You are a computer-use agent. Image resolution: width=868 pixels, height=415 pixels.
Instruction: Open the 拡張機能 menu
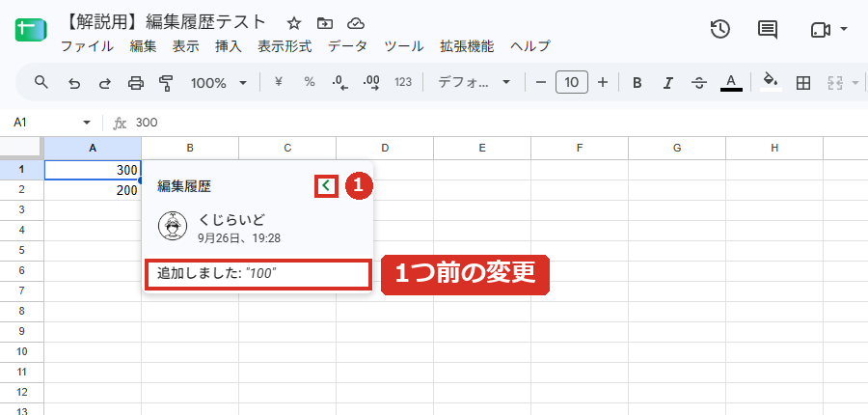coord(467,46)
